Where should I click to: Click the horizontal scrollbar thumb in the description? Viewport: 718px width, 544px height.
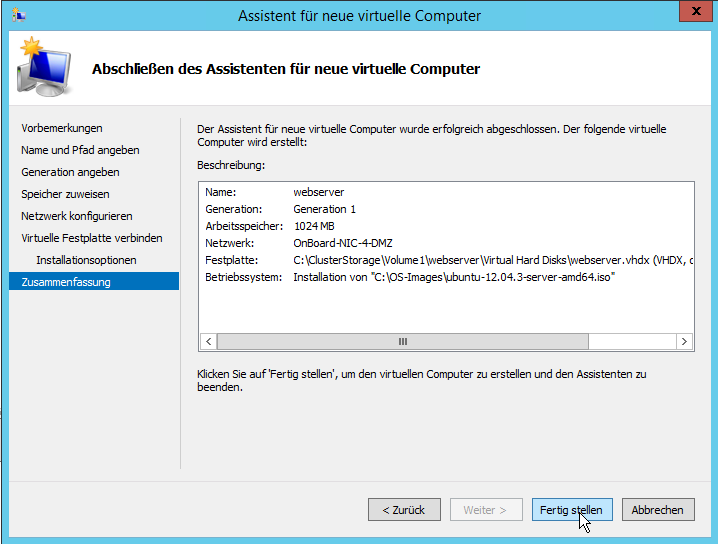(x=402, y=341)
